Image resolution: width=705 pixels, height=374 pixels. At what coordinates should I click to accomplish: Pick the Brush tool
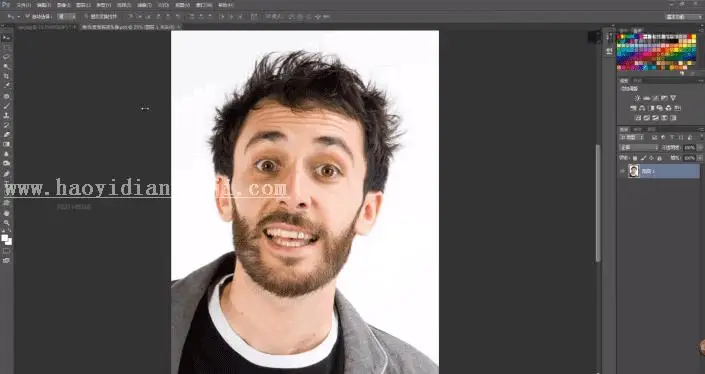pyautogui.click(x=6, y=106)
